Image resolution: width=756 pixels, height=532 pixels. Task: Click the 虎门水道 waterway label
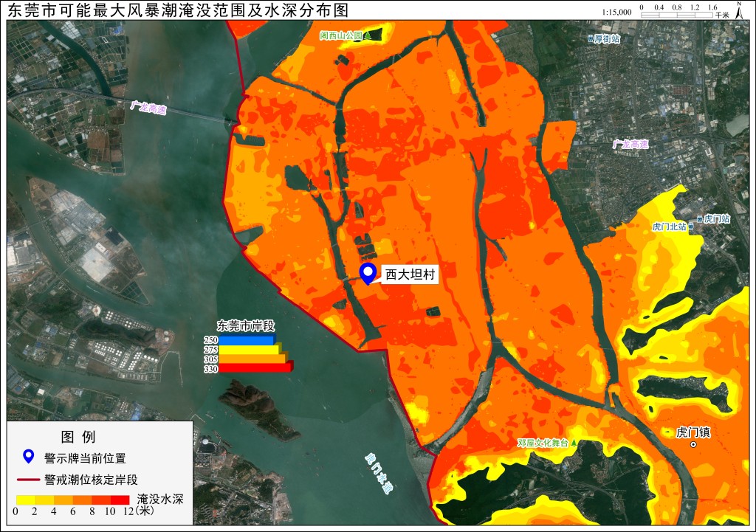[379, 474]
